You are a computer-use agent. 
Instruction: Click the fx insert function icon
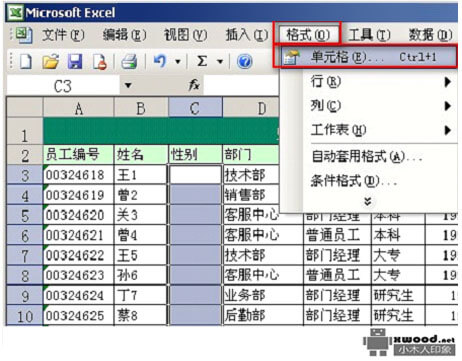(194, 86)
